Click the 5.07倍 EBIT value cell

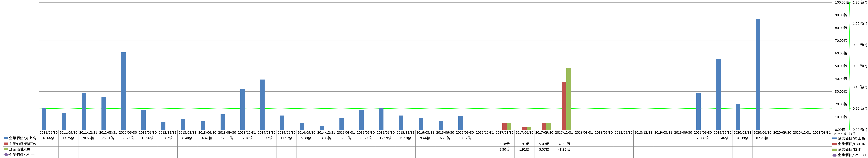click(x=544, y=149)
